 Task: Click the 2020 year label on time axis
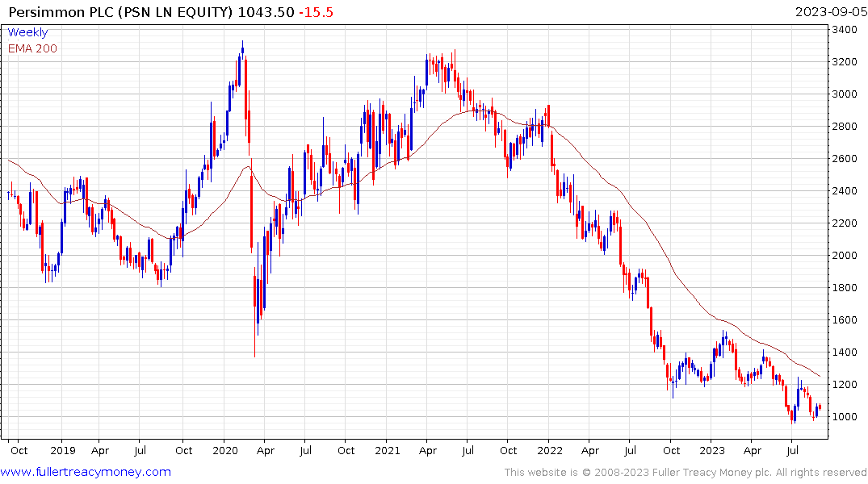(x=224, y=450)
